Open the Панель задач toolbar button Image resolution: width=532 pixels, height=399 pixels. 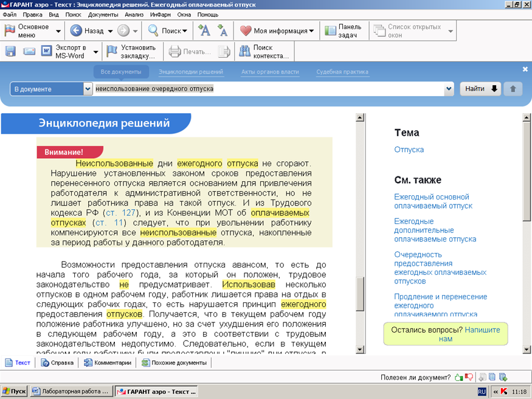tap(343, 30)
